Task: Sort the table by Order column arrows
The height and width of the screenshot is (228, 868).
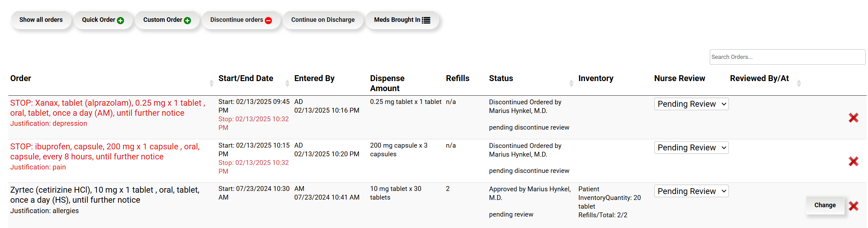Action: pos(211,83)
